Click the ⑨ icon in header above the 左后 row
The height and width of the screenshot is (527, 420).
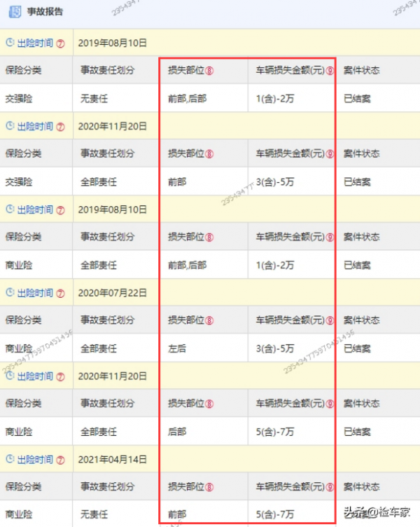(x=330, y=321)
